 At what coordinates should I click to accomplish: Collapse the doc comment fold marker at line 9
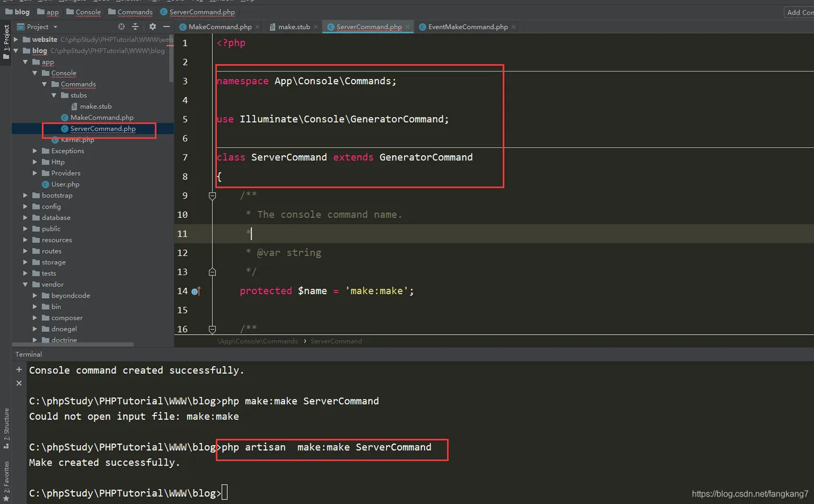[x=212, y=196]
